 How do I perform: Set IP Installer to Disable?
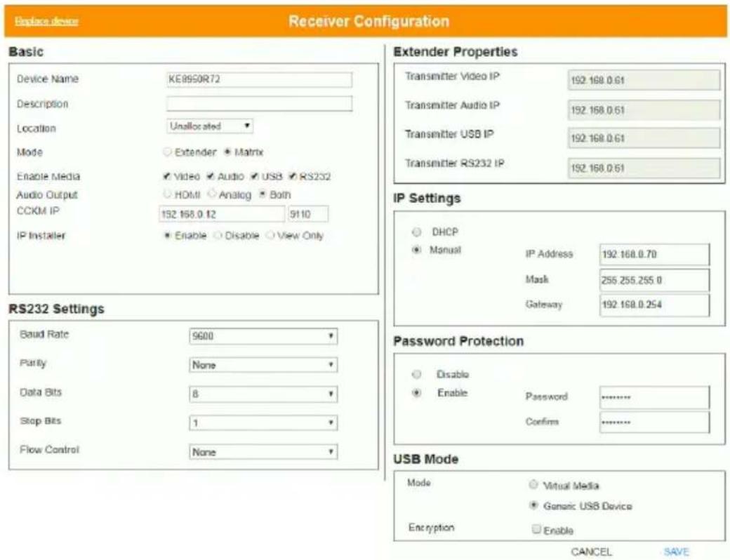coord(218,236)
